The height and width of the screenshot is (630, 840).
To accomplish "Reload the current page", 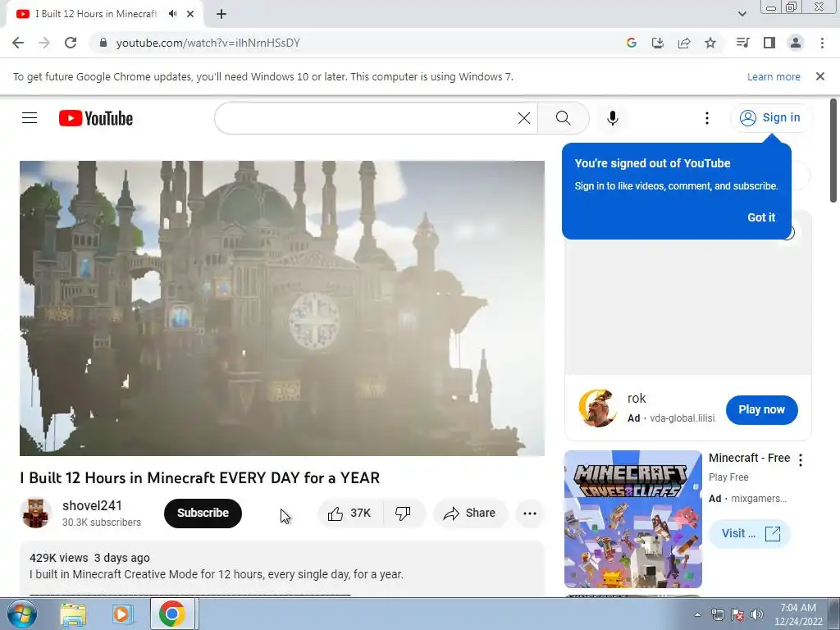I will 71,43.
